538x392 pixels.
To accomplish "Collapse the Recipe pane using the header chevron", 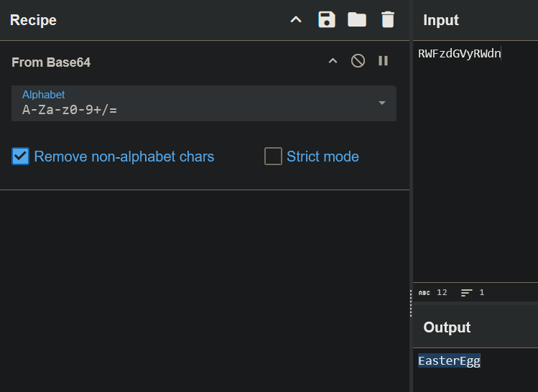I will (296, 20).
